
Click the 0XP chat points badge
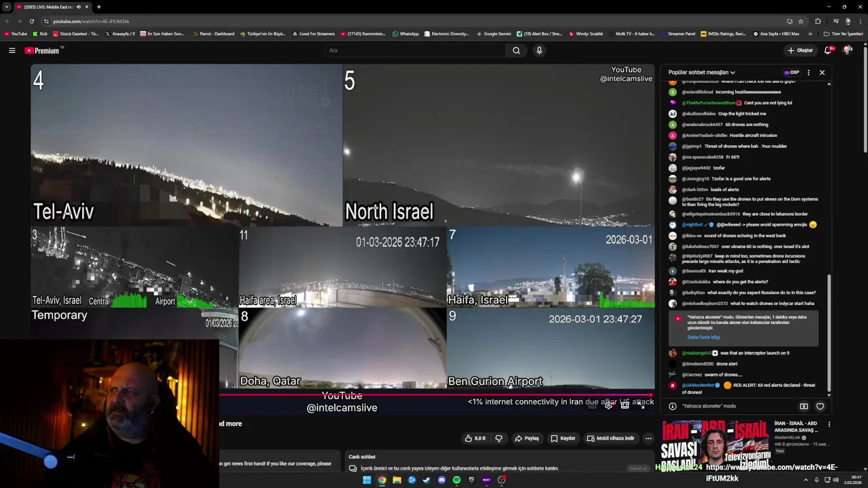tap(791, 72)
